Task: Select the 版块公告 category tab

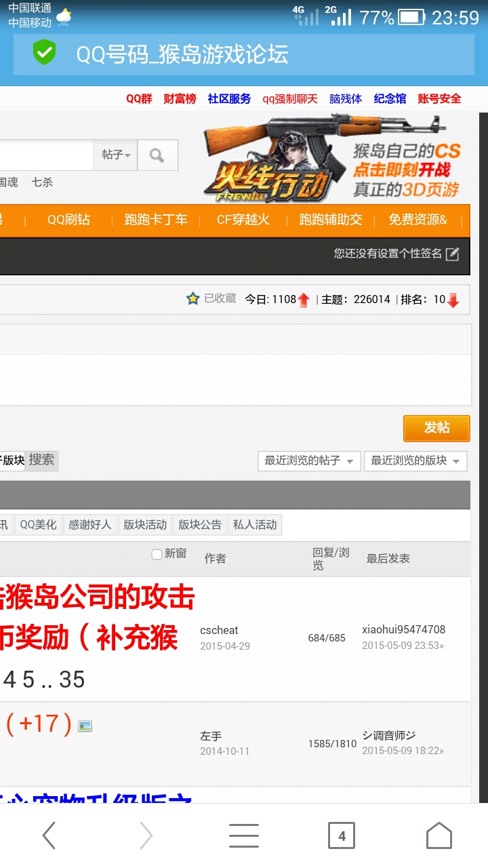Action: click(x=200, y=525)
